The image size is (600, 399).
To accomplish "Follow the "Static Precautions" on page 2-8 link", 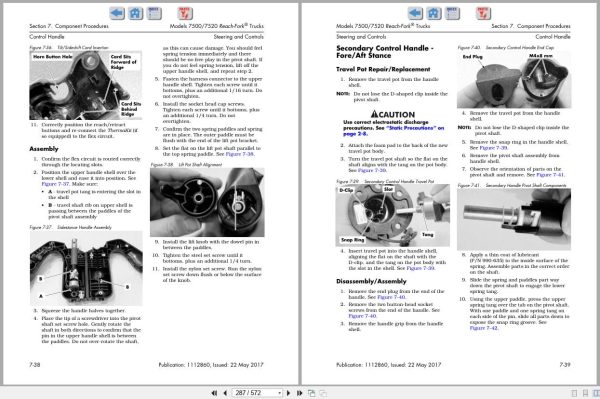I will click(x=393, y=131).
